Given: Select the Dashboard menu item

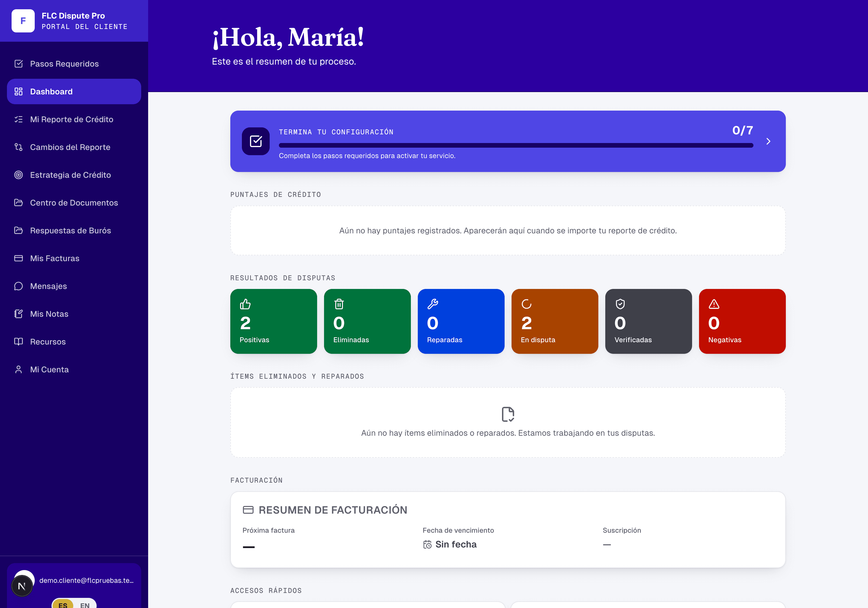Looking at the screenshot, I should [74, 91].
